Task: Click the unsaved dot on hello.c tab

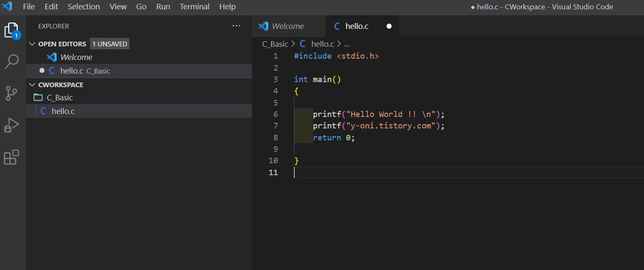Action: (x=389, y=26)
